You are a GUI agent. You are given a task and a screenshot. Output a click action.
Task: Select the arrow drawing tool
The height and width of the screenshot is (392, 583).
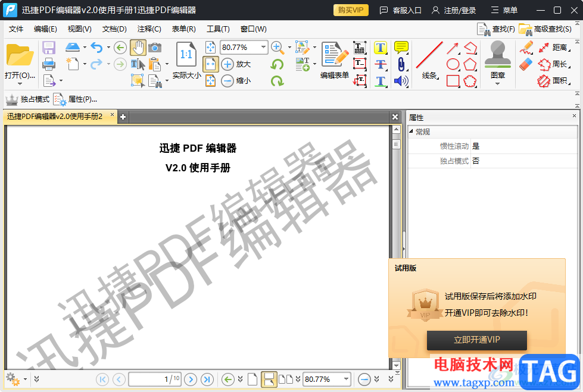pos(453,48)
